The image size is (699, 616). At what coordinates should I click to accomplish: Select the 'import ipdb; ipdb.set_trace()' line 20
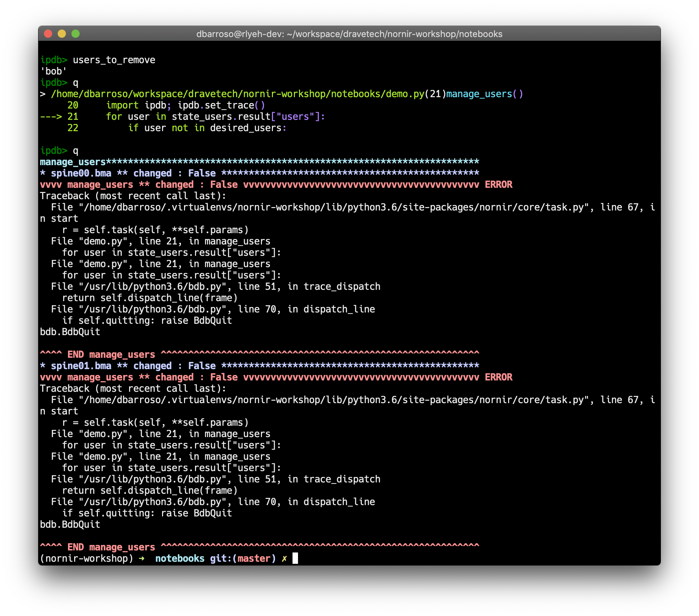(x=185, y=105)
